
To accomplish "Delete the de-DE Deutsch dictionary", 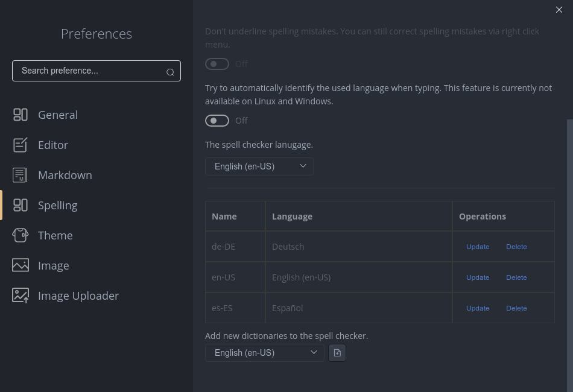I will (516, 247).
